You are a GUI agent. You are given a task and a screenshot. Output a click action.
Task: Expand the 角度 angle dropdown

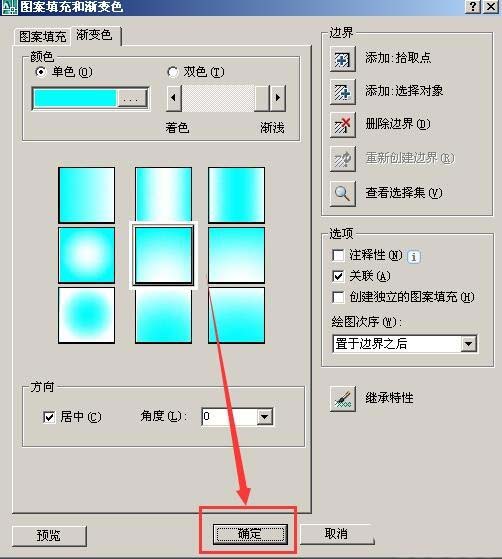(x=265, y=416)
